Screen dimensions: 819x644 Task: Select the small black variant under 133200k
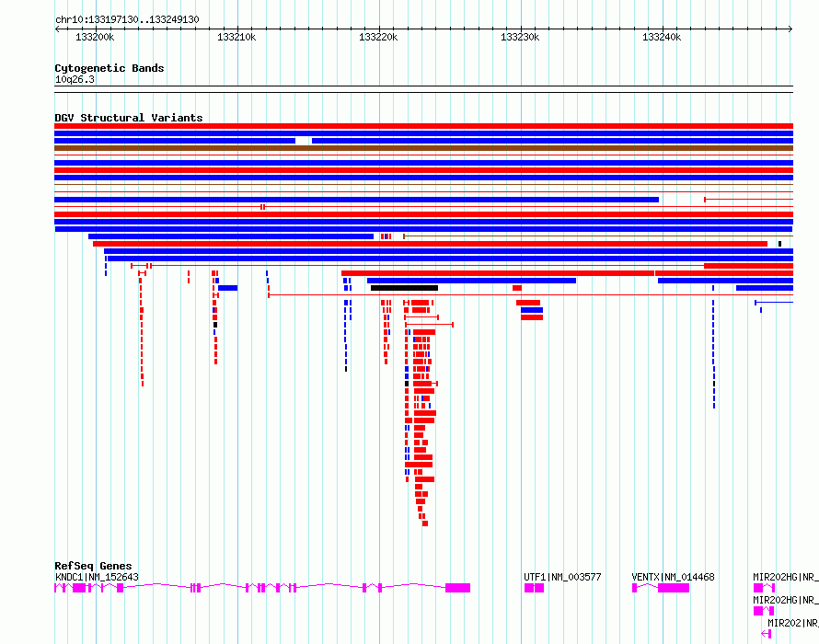pos(215,325)
